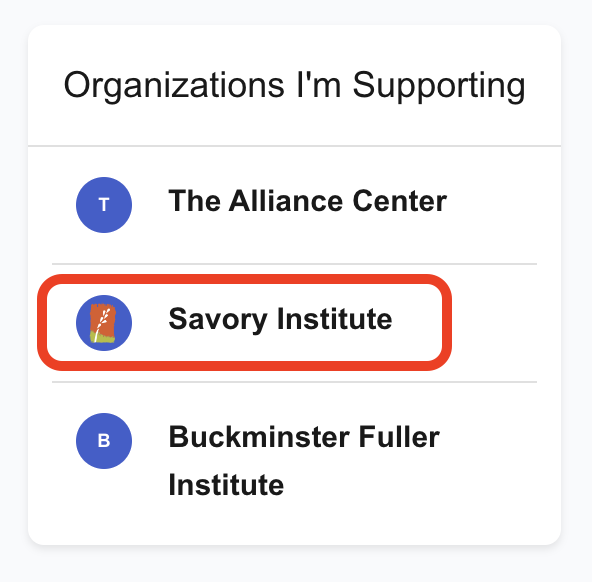The width and height of the screenshot is (592, 582).
Task: Click The Alliance Center 'T' avatar
Action: click(104, 205)
